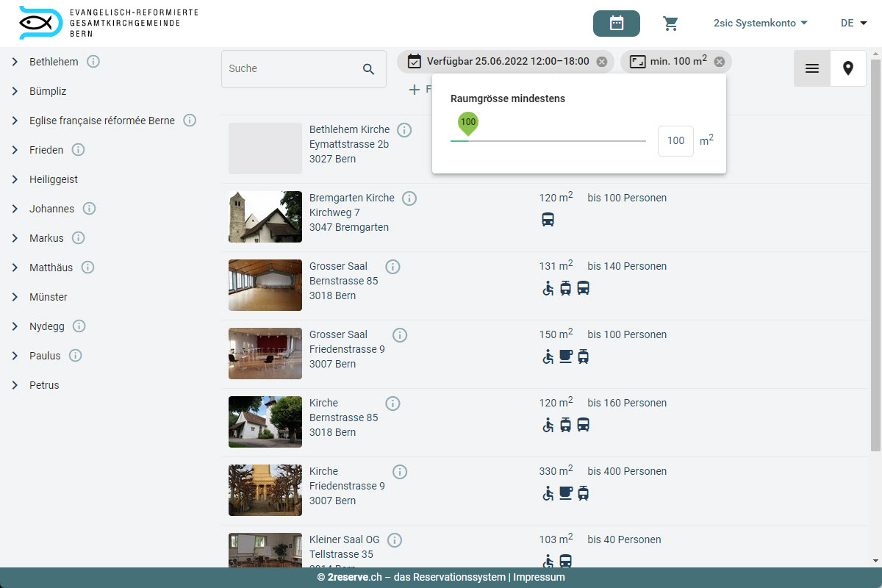Expand the Bümpliz tree item
The height and width of the screenshot is (588, 882).
[x=15, y=91]
